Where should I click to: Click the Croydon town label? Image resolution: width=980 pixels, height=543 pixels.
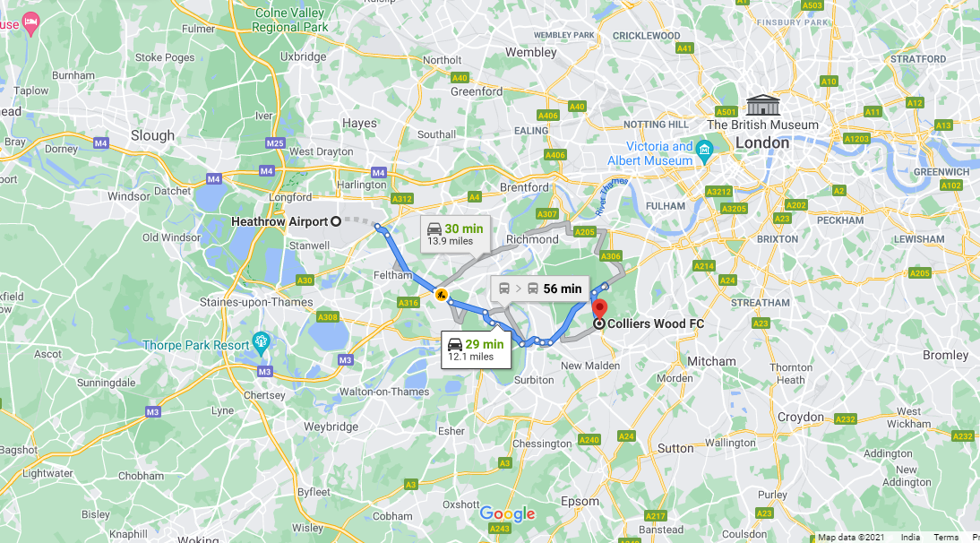[801, 418]
